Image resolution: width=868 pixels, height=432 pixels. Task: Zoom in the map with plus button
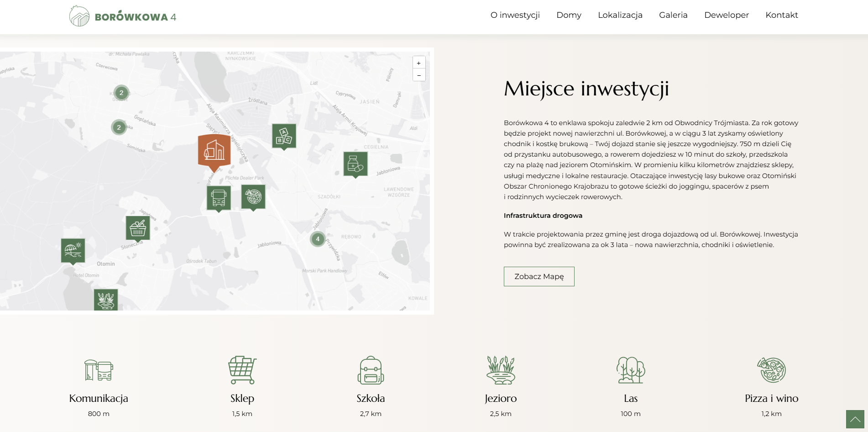(419, 63)
